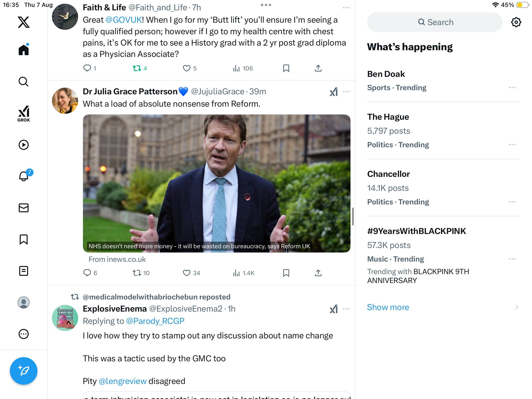Expand Show more trends chevron
Image resolution: width=532 pixels, height=399 pixels.
516,307
